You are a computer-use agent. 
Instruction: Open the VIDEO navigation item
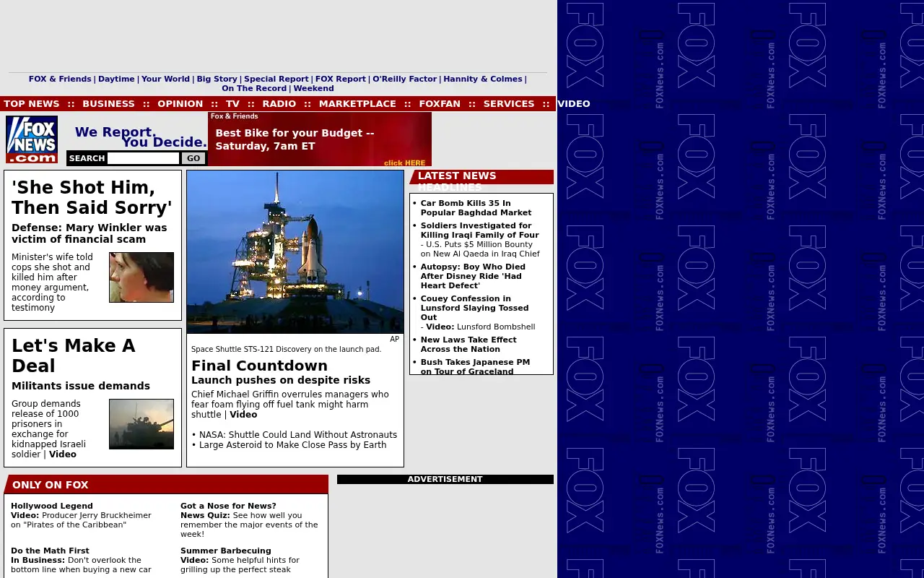tap(574, 104)
